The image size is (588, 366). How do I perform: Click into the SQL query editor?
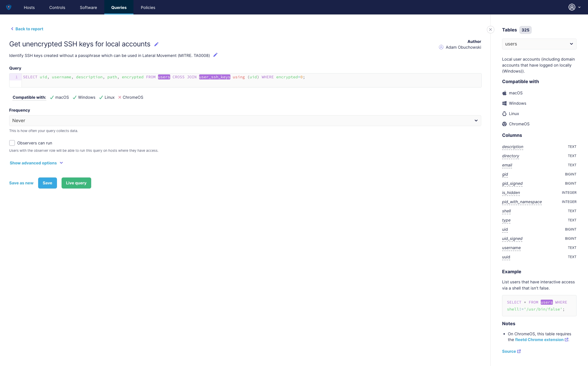tap(251, 80)
